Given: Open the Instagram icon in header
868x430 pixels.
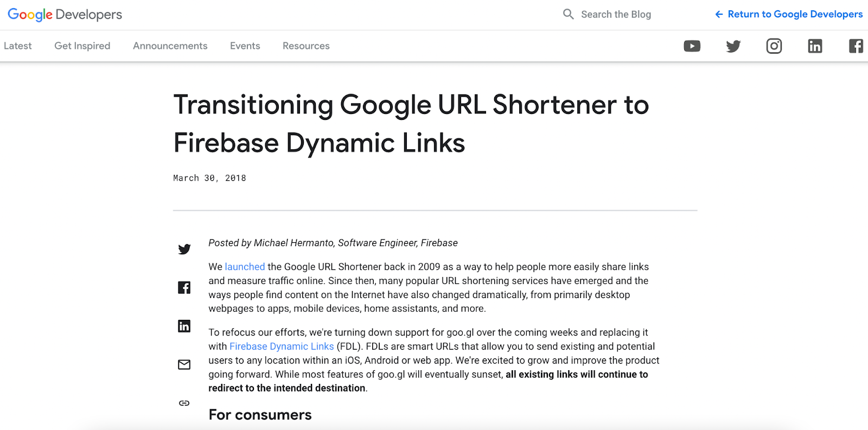Looking at the screenshot, I should coord(774,46).
